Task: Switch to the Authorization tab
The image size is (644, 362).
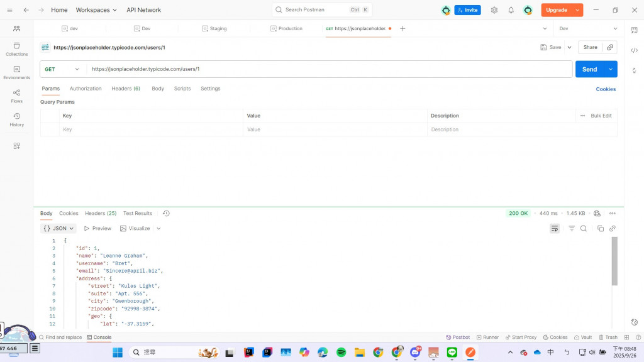Action: [x=86, y=89]
